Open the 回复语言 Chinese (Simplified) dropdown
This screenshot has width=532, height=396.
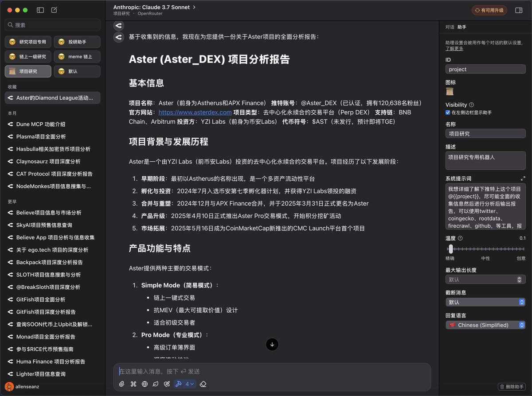[x=485, y=325]
